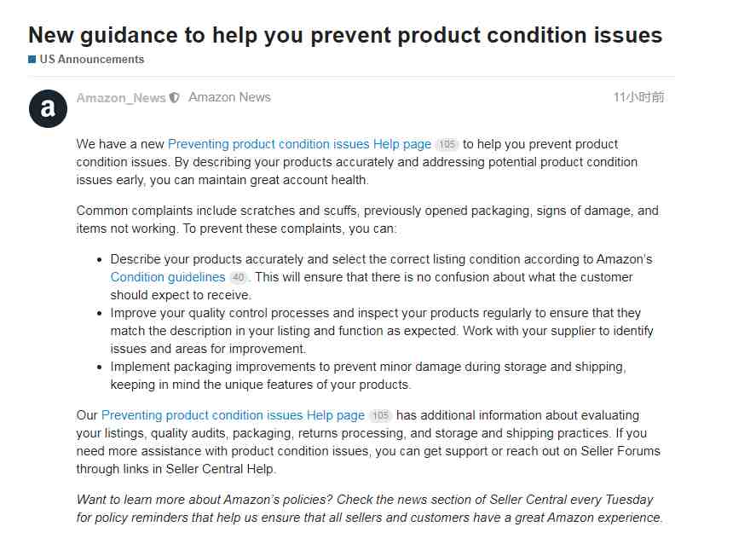
Task: Click the first bullet about describing products accurately
Action: 381,277
